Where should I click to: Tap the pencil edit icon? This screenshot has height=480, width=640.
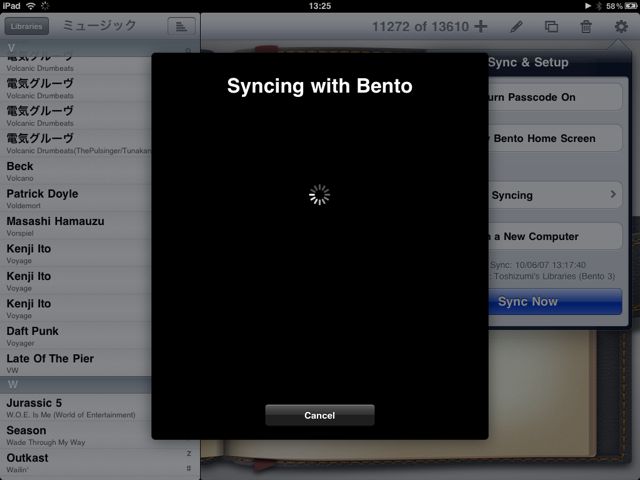click(516, 27)
